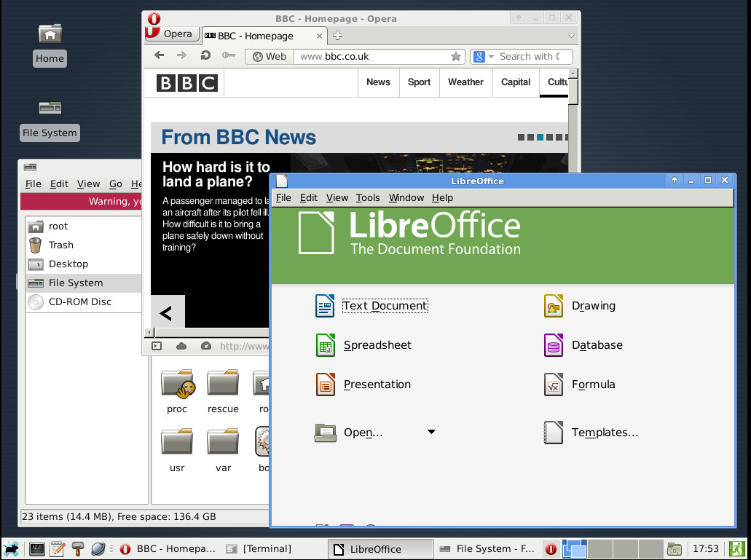Select the usr folder

click(177, 450)
